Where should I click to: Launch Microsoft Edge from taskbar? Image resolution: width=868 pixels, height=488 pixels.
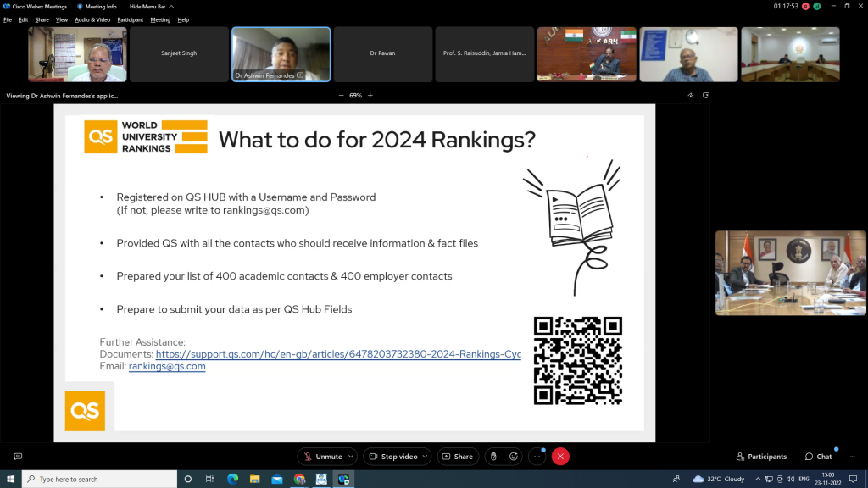(232, 480)
